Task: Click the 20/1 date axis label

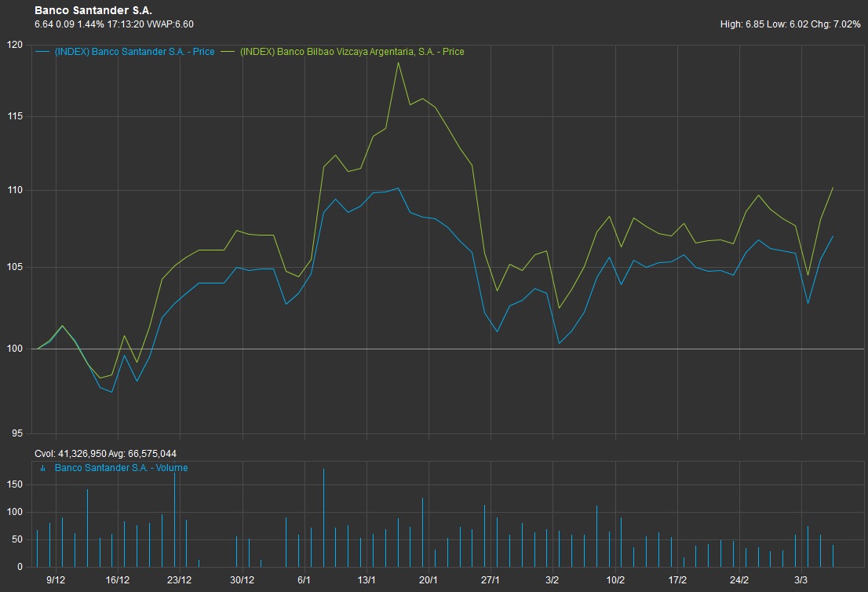Action: 429,580
